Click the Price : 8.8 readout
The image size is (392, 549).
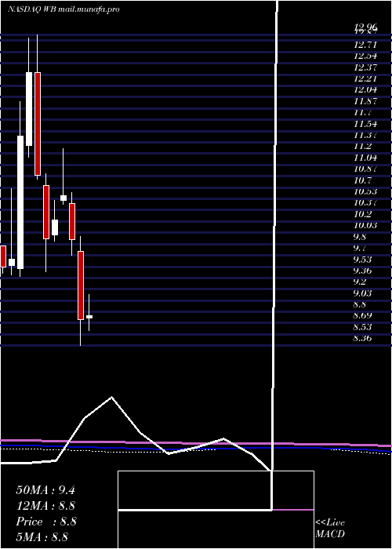(46, 522)
